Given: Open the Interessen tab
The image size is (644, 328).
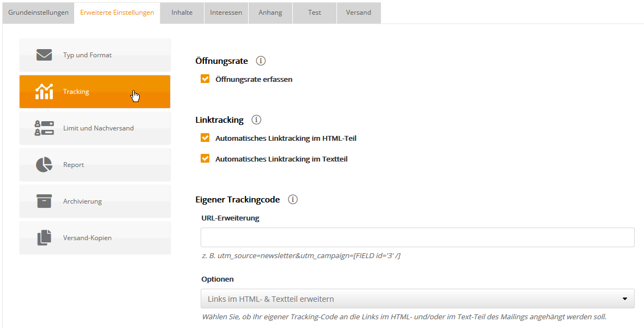Looking at the screenshot, I should point(226,13).
